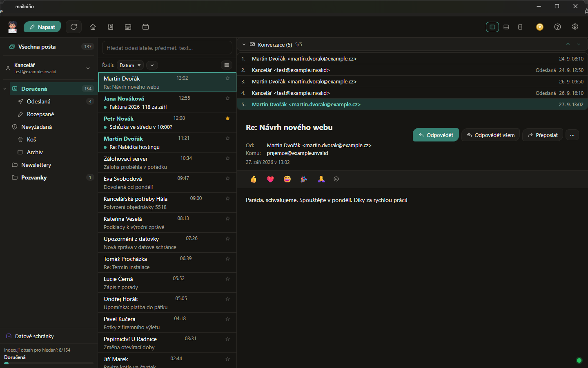588x368 pixels.
Task: Open sort direction chevron dropdown
Action: tap(152, 65)
